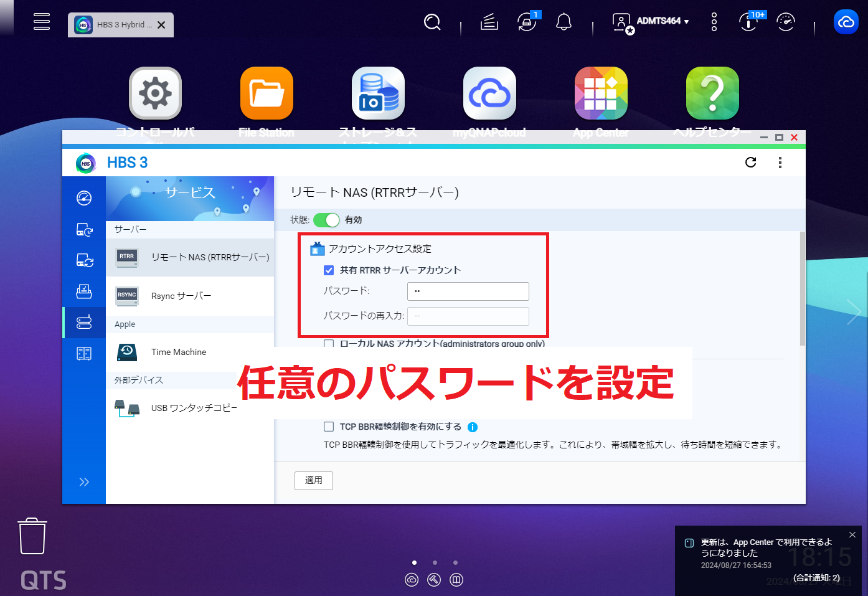Switch to third desktop page dot
Viewport: 868px width, 596px height.
[x=455, y=562]
